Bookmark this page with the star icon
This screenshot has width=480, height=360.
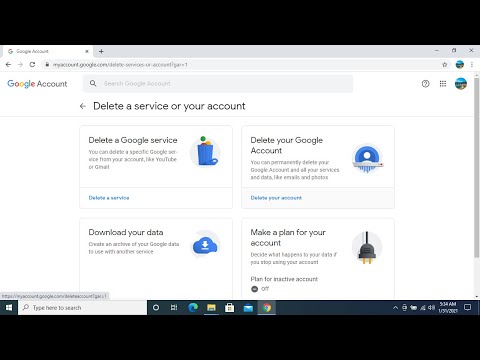click(x=445, y=65)
